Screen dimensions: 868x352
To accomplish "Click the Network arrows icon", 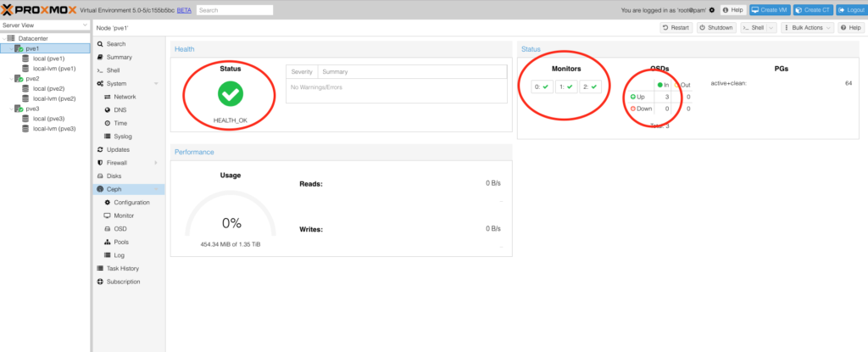I will coord(108,97).
